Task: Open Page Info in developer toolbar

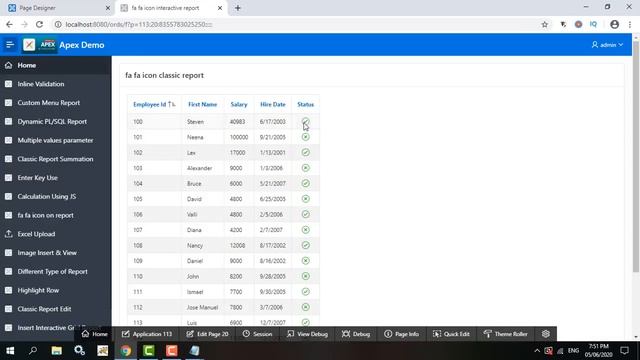Action: tap(402, 334)
